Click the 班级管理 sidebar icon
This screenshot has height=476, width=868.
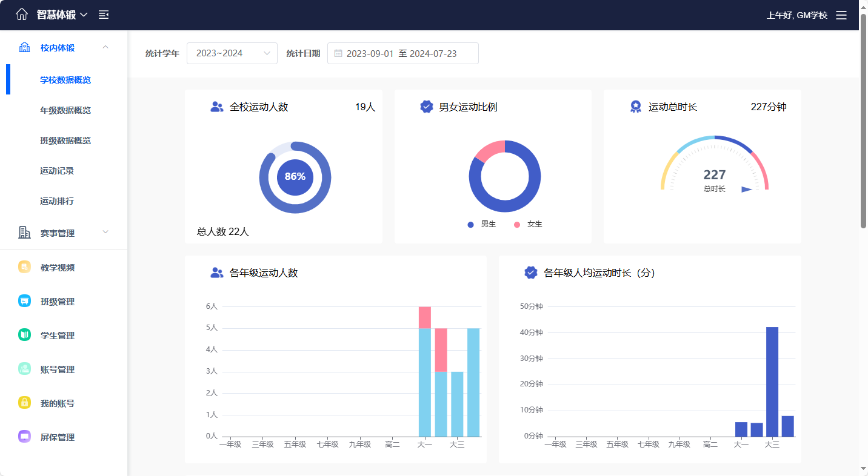pyautogui.click(x=24, y=301)
